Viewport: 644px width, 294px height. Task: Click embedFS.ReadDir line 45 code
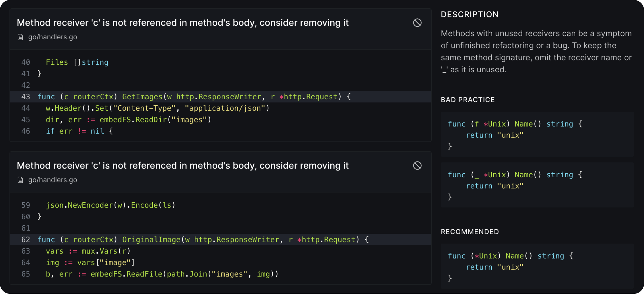(x=128, y=120)
